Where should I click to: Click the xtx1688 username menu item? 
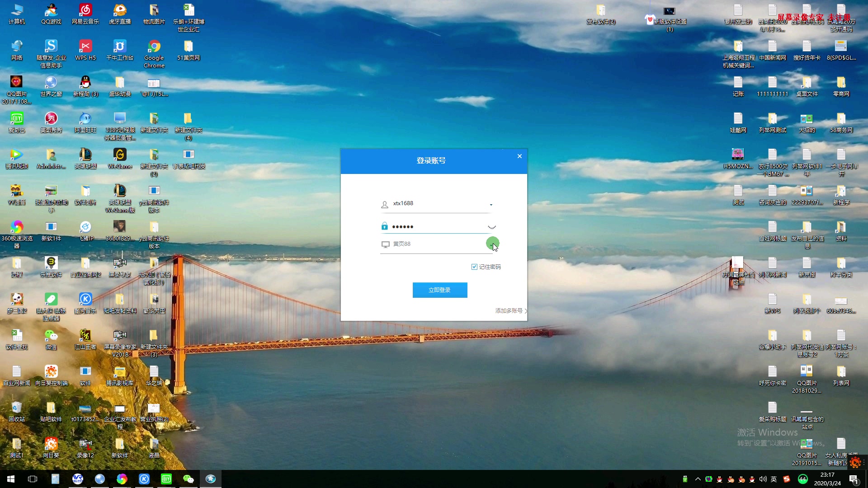tap(438, 203)
